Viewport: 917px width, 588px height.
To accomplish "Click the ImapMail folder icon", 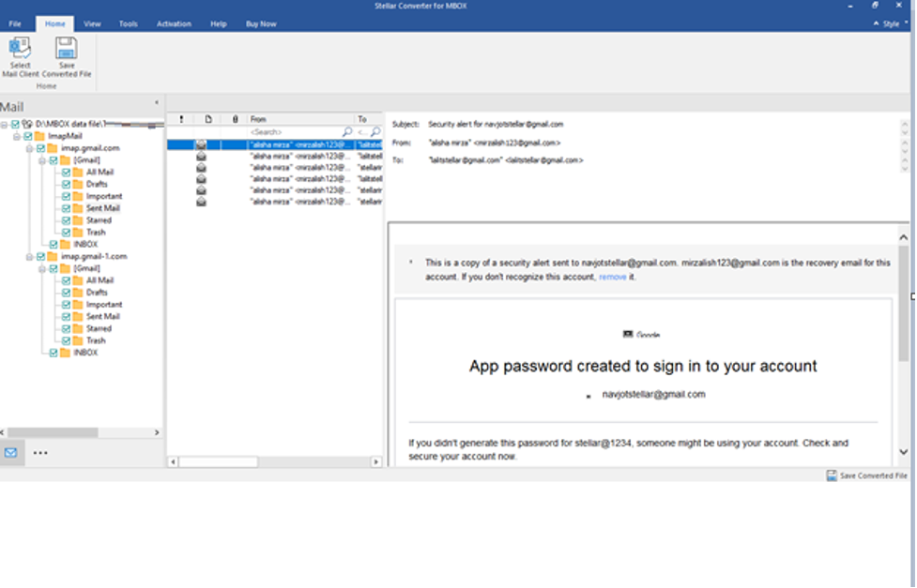I will [39, 136].
